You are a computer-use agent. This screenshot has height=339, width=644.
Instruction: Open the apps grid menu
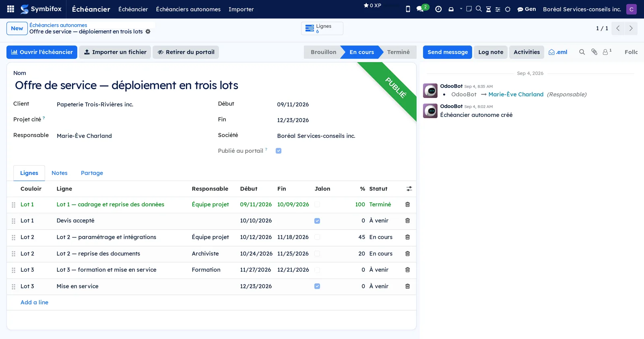[11, 9]
